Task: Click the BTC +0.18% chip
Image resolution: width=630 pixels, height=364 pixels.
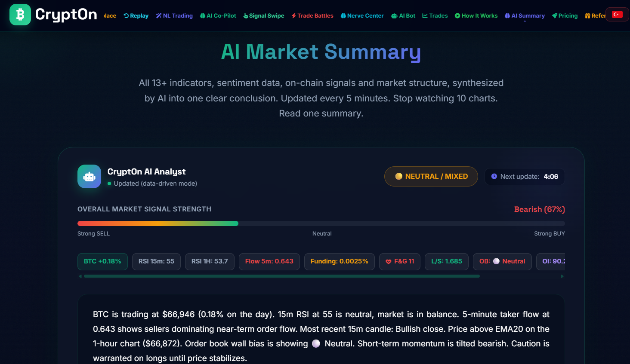Action: coord(102,261)
